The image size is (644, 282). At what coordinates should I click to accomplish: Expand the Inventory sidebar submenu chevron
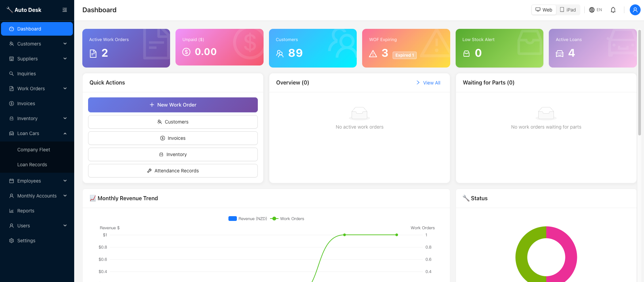pyautogui.click(x=65, y=118)
